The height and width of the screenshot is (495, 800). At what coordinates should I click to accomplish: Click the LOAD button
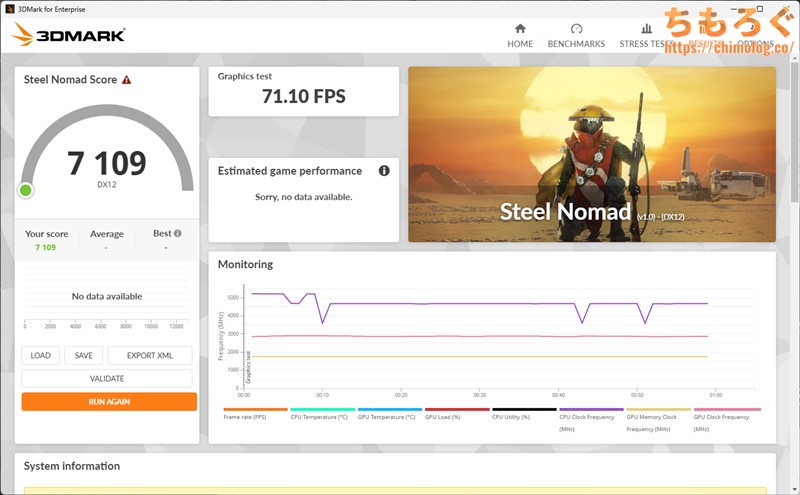[40, 355]
